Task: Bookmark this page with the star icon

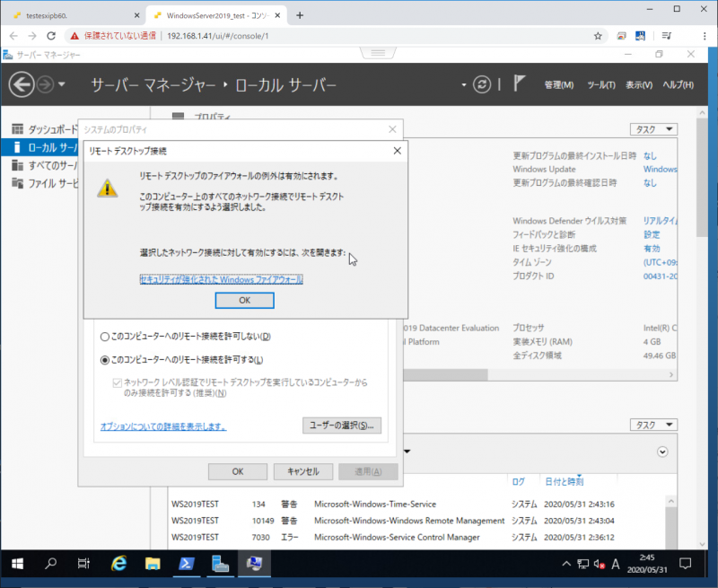Action: pos(598,36)
